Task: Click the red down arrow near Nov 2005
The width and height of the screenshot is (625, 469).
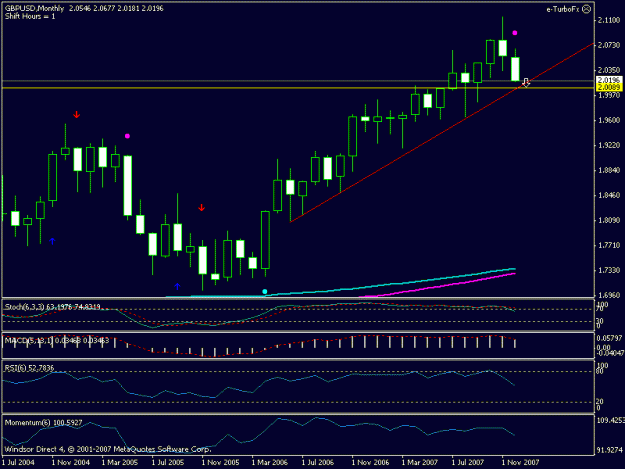Action: point(202,208)
